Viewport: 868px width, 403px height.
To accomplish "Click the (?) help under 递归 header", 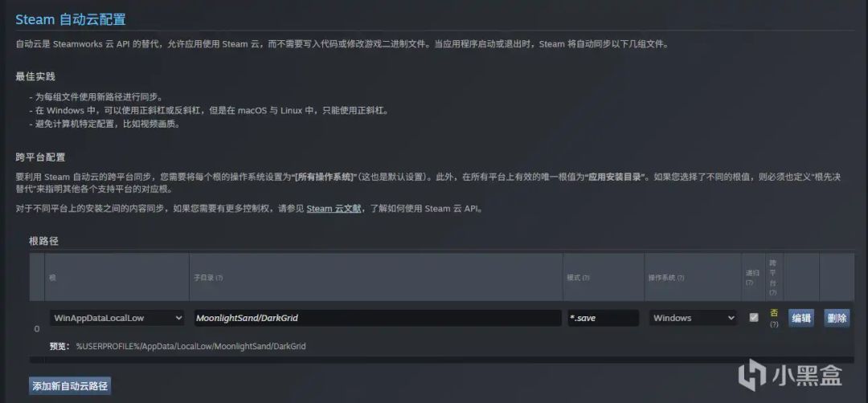I will pyautogui.click(x=750, y=283).
